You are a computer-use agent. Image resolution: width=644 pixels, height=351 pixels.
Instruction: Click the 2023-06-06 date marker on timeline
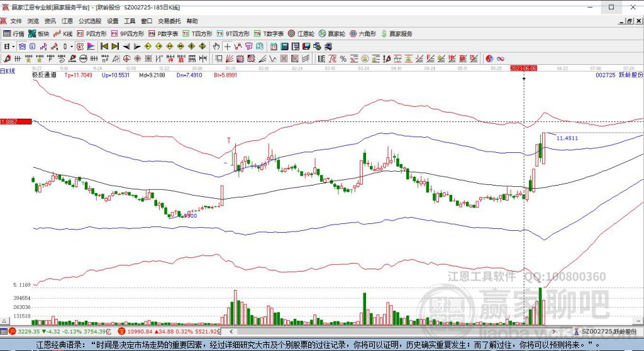point(523,68)
